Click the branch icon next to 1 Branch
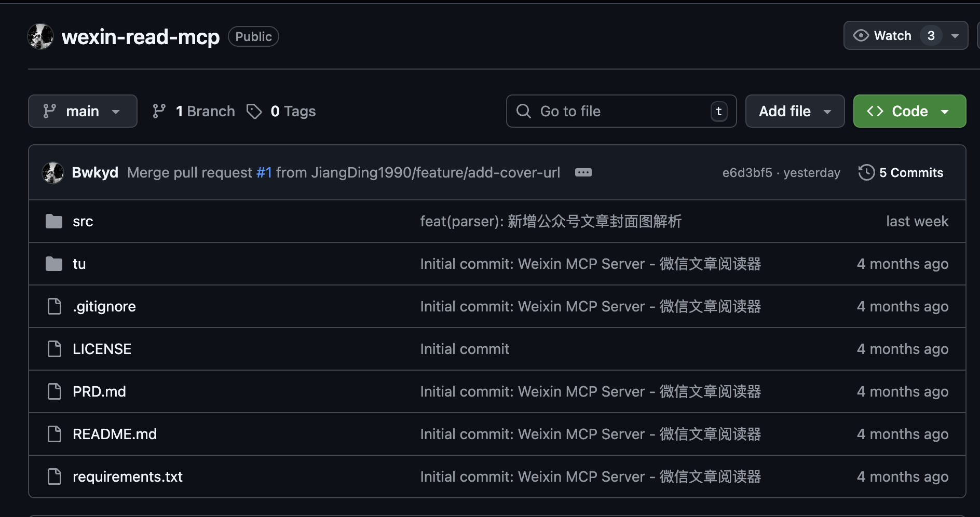Image resolution: width=980 pixels, height=517 pixels. tap(159, 111)
